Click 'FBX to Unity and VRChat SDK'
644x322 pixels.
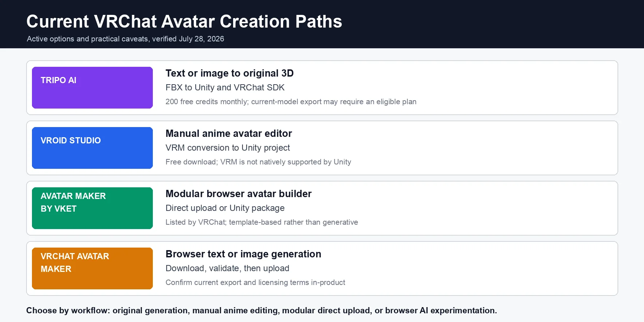click(x=225, y=87)
